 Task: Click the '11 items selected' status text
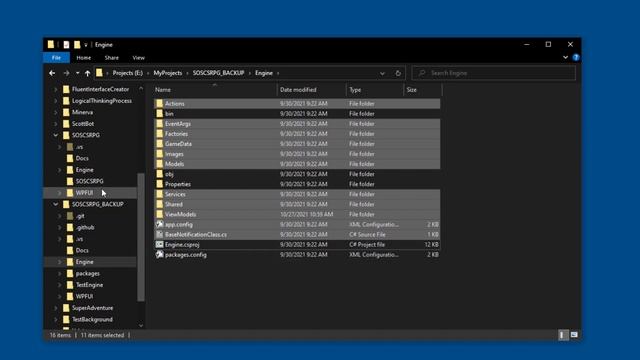(102, 335)
